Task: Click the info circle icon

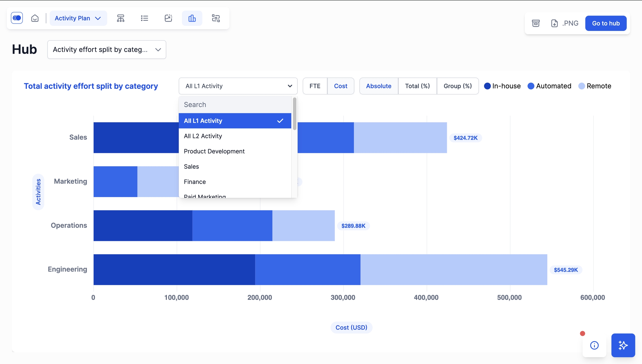Action: tap(594, 345)
